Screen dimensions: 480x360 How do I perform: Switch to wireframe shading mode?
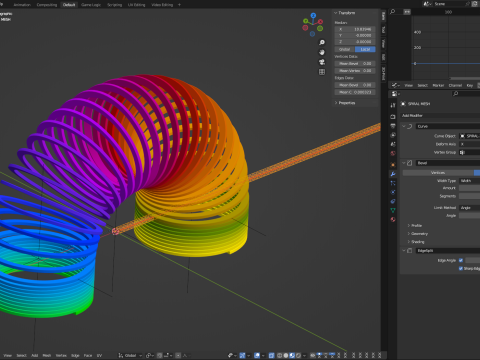click(x=280, y=355)
